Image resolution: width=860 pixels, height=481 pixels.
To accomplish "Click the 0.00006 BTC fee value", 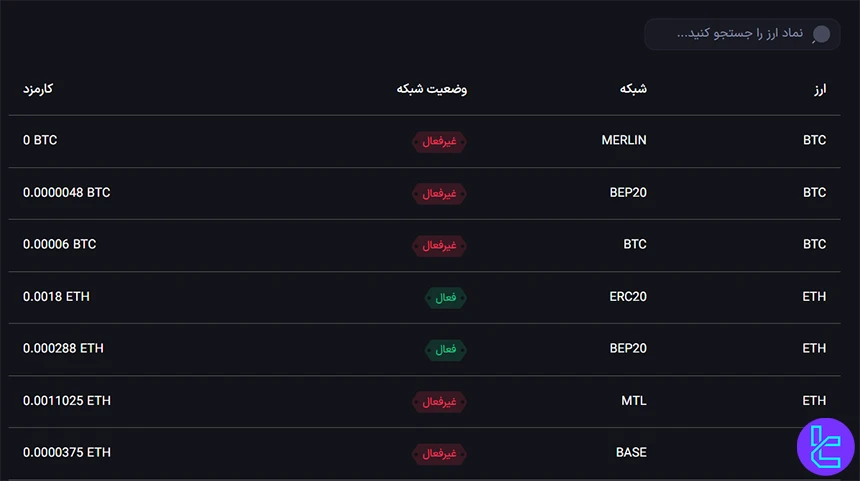I will [x=60, y=244].
